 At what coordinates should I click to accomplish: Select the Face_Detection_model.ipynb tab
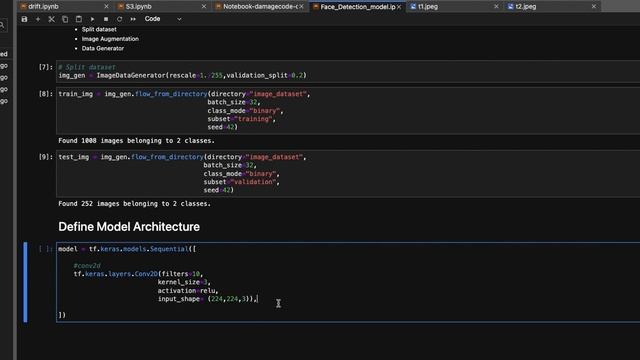(358, 7)
